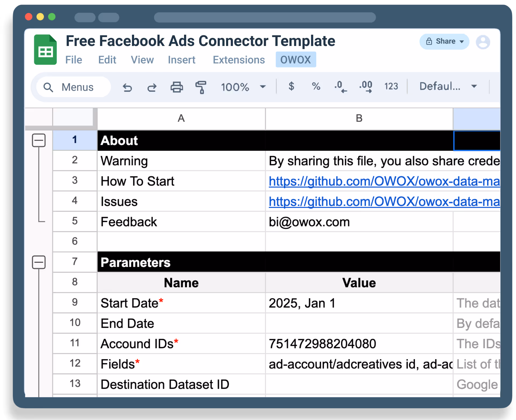This screenshot has height=420, width=516.
Task: Apply percent format icon
Action: (x=316, y=86)
